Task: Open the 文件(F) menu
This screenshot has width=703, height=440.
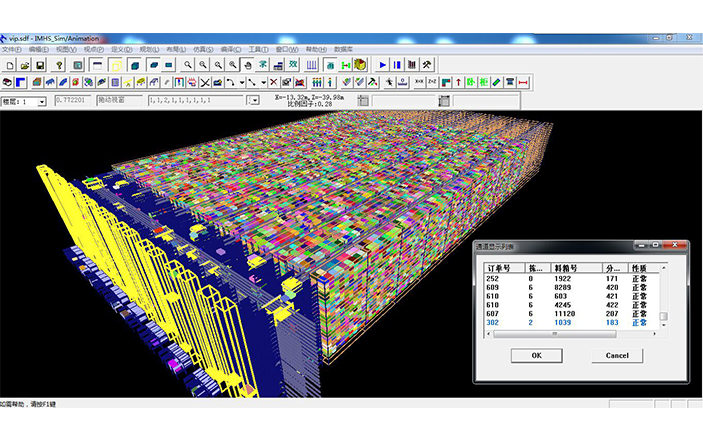Action: [x=11, y=49]
